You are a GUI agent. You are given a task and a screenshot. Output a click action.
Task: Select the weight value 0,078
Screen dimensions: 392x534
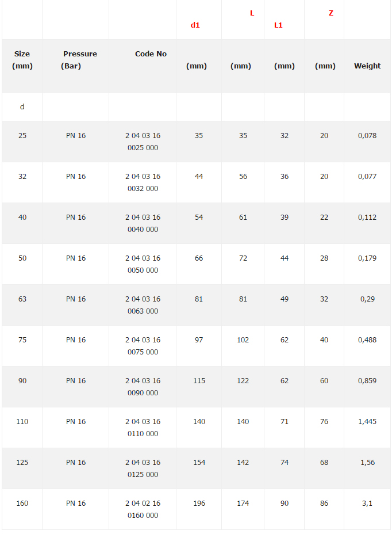[367, 136]
